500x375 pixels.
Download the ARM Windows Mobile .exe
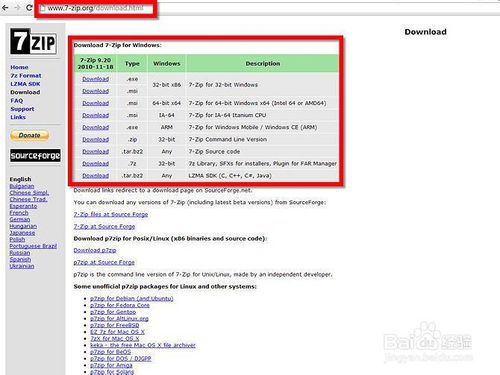[96, 127]
